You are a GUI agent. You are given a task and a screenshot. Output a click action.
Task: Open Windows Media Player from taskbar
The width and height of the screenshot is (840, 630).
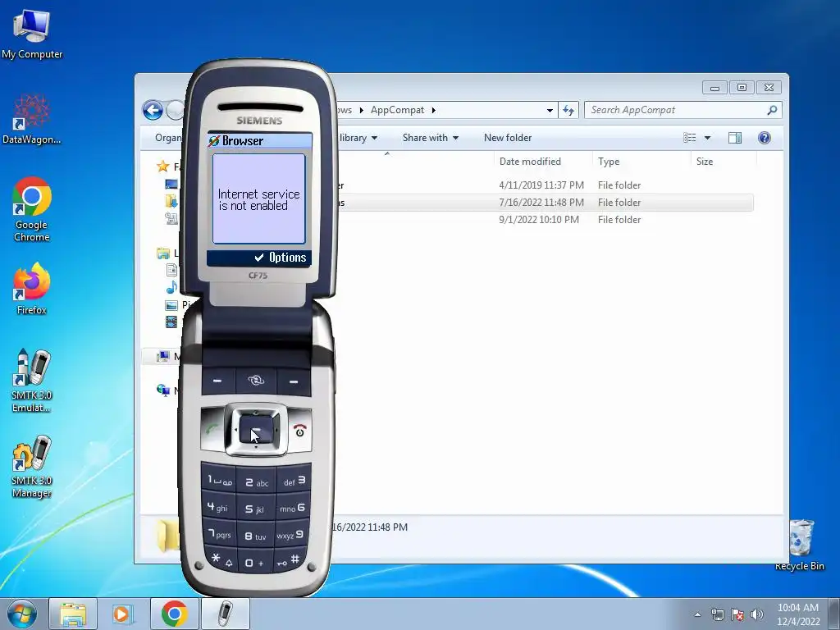123,614
